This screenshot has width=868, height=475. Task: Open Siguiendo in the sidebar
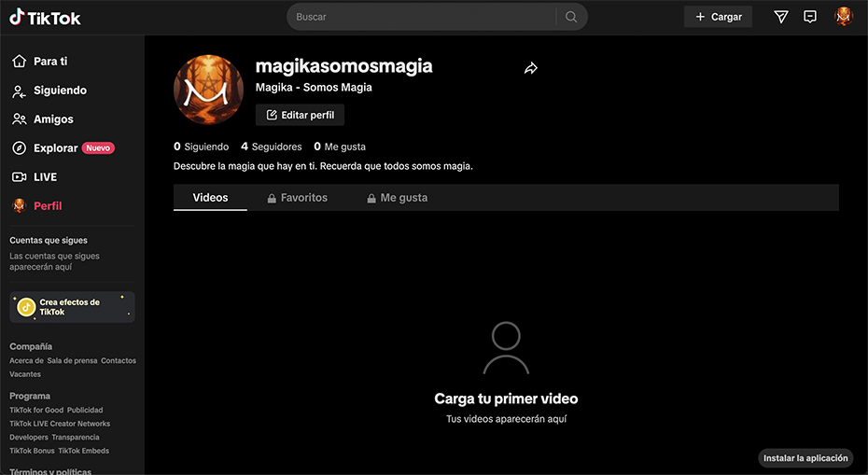(x=59, y=91)
